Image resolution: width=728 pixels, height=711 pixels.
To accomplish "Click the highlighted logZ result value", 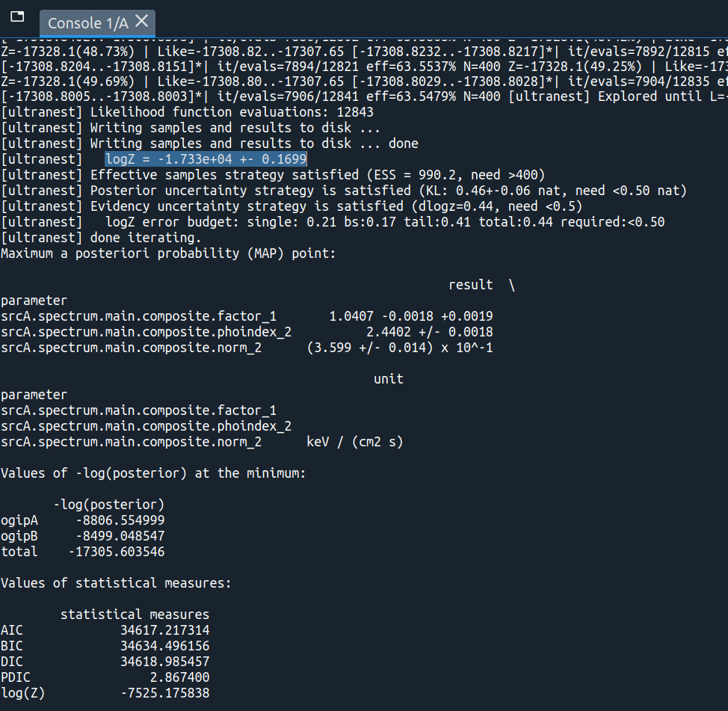I will coord(206,158).
